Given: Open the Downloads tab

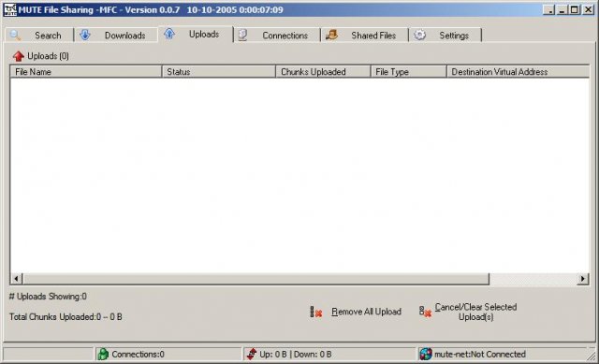Looking at the screenshot, I should [116, 36].
